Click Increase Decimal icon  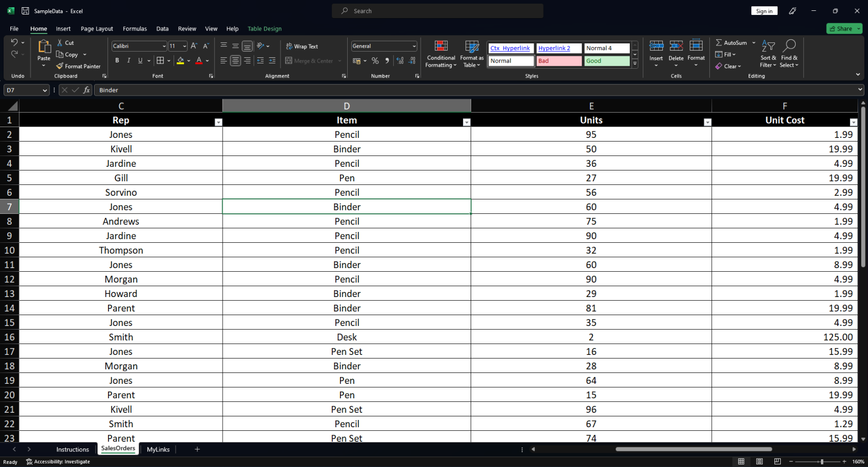tap(400, 60)
